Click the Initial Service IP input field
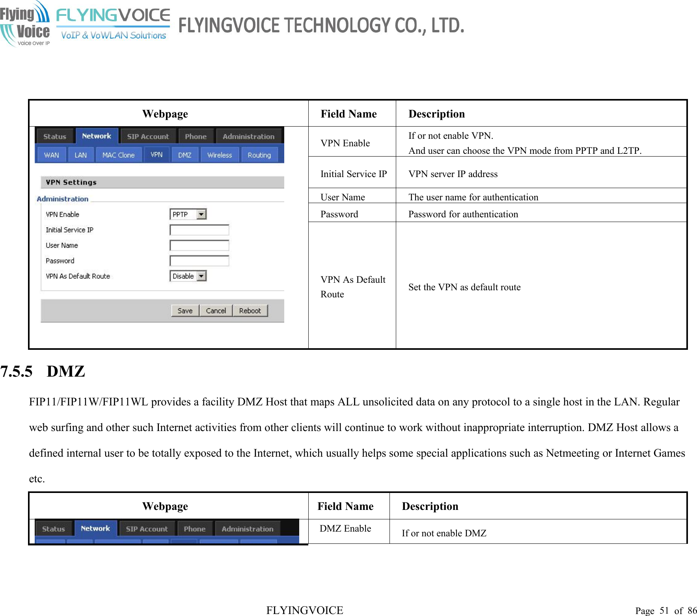The width and height of the screenshot is (697, 616). coord(199,230)
